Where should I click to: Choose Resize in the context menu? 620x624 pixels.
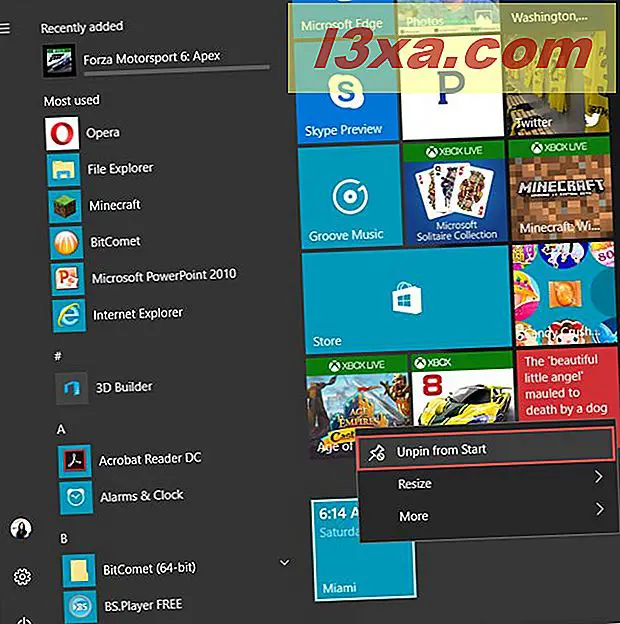coord(487,482)
